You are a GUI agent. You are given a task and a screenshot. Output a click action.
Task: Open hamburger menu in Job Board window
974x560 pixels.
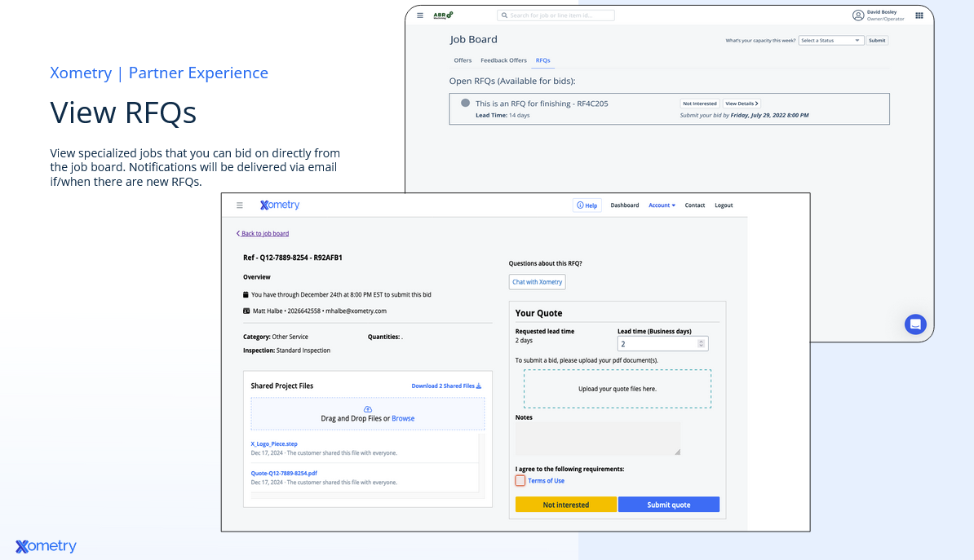tap(420, 15)
